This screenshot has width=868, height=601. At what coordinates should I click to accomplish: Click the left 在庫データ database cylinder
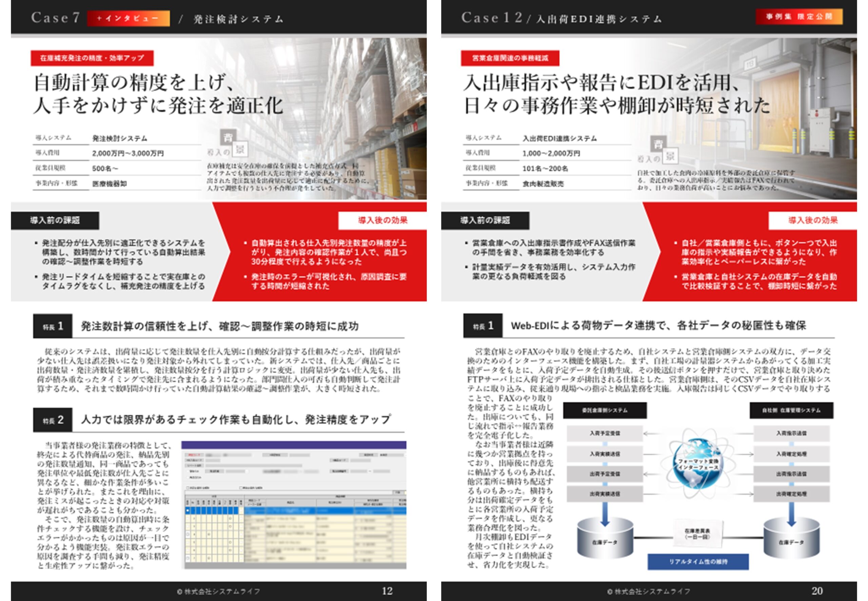(605, 538)
